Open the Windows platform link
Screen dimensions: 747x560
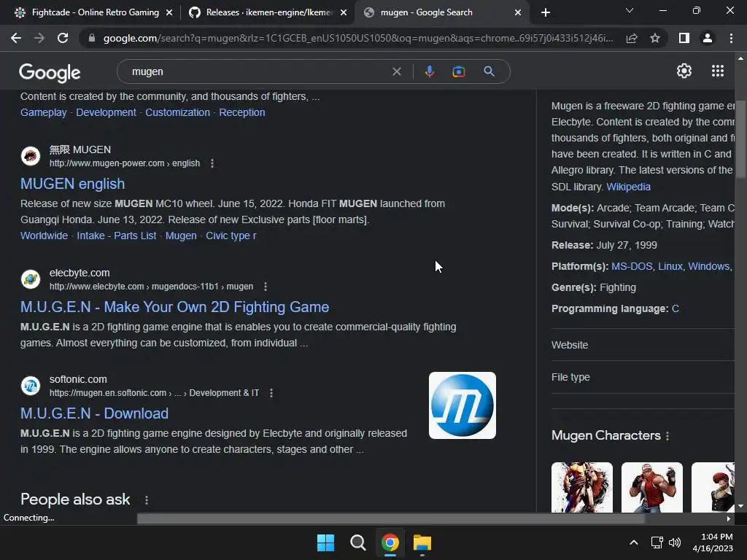[x=709, y=267]
